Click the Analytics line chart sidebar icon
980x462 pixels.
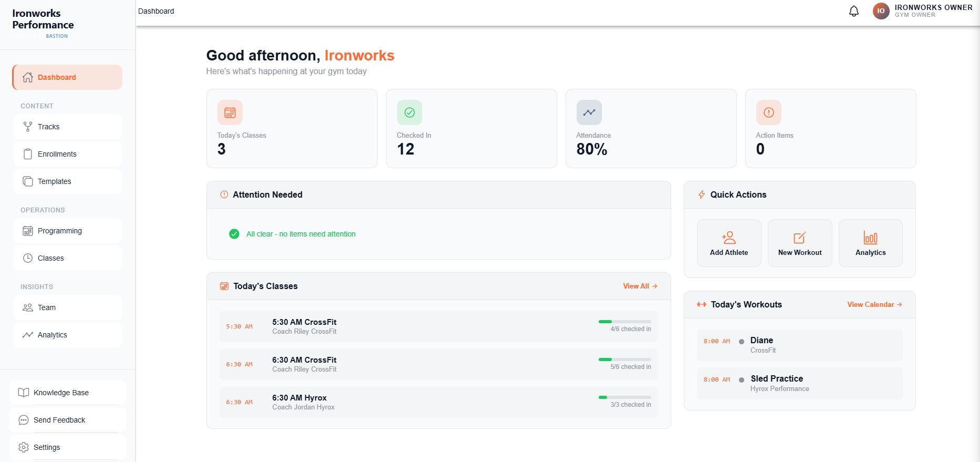28,335
